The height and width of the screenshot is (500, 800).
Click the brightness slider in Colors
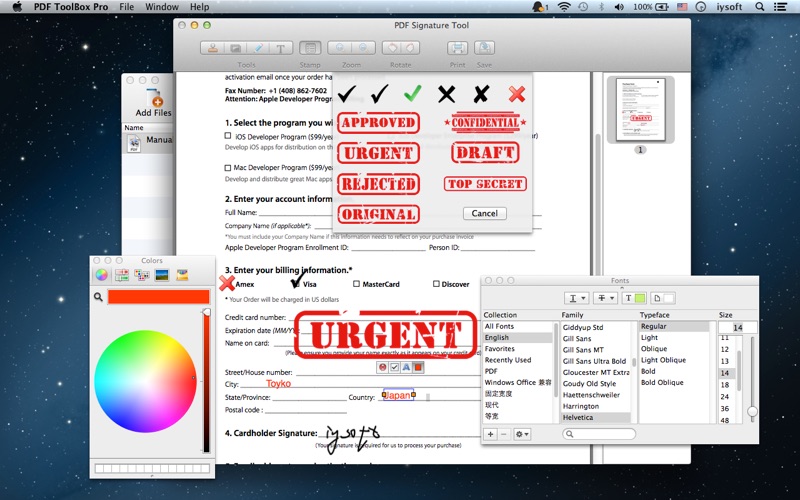pyautogui.click(x=207, y=380)
